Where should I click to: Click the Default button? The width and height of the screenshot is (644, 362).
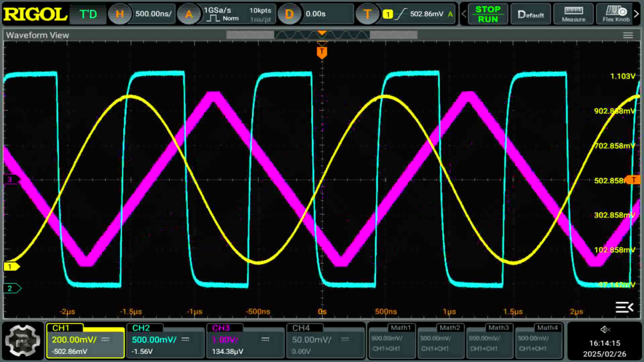click(x=531, y=15)
